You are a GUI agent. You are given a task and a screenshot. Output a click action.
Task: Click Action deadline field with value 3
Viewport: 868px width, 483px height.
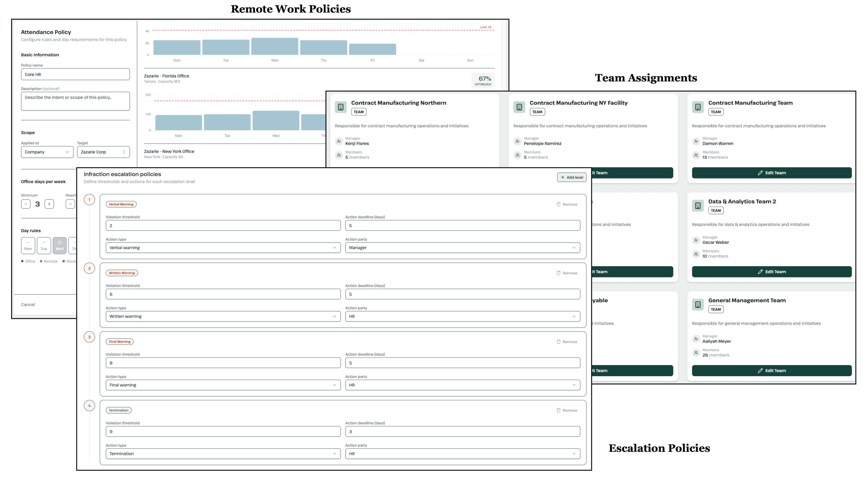tap(463, 431)
